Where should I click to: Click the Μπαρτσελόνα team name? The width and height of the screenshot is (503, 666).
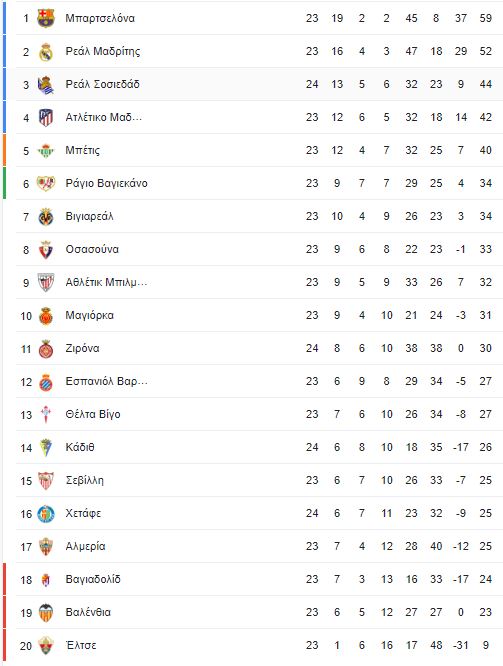(x=100, y=18)
